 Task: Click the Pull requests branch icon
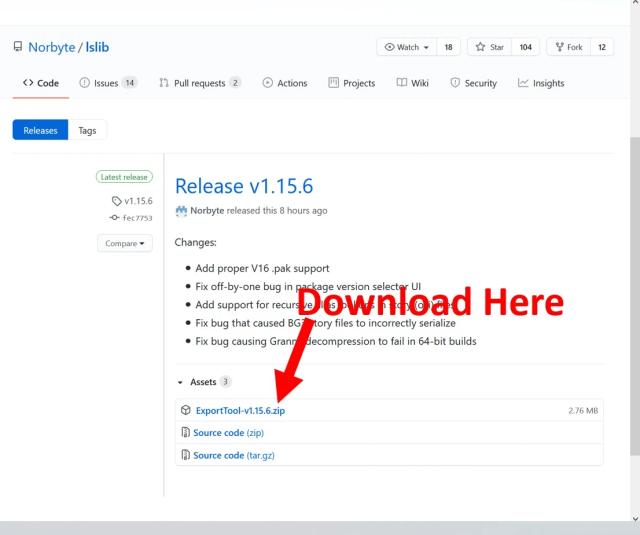[164, 83]
